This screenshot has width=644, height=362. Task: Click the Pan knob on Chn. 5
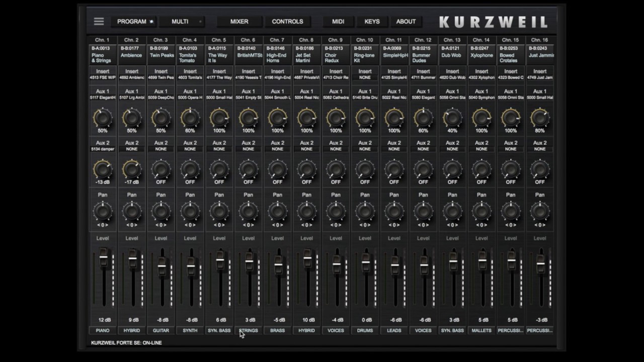pos(219,212)
